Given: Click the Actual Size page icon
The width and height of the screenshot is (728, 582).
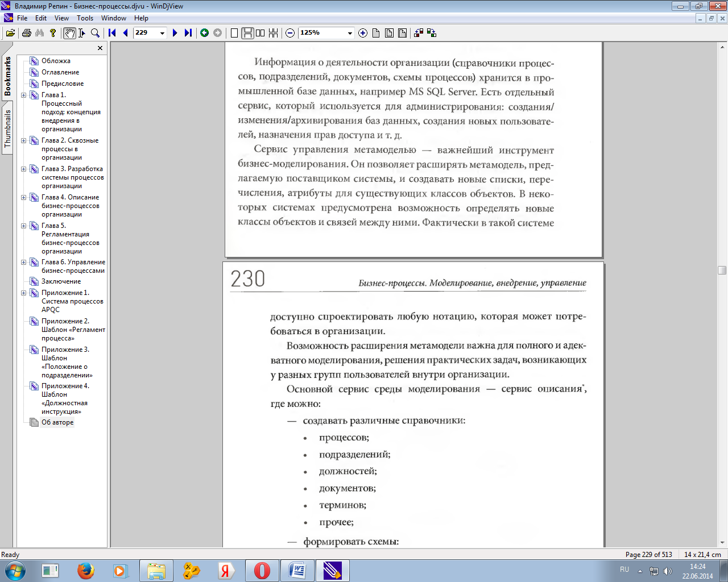Looking at the screenshot, I should tap(376, 33).
